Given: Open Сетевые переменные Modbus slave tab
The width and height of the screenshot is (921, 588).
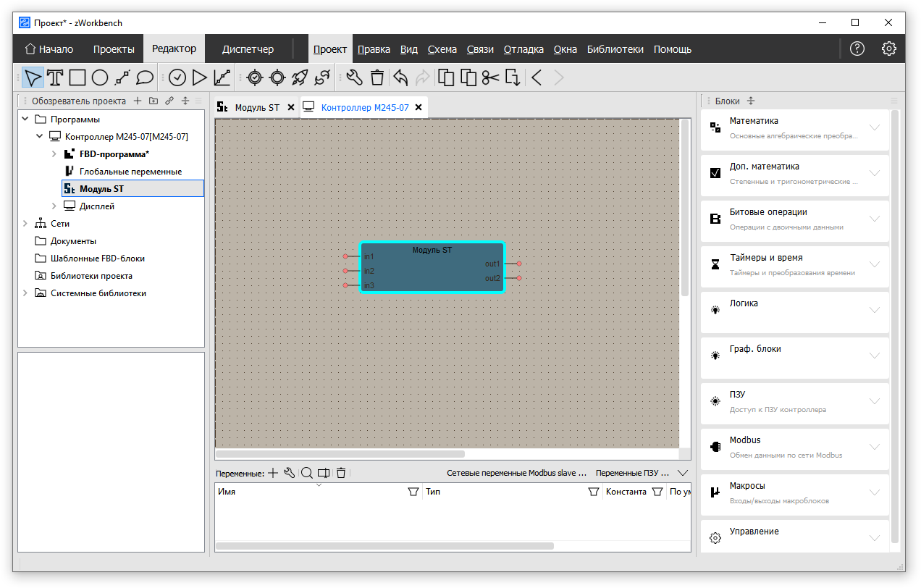Looking at the screenshot, I should (x=516, y=473).
